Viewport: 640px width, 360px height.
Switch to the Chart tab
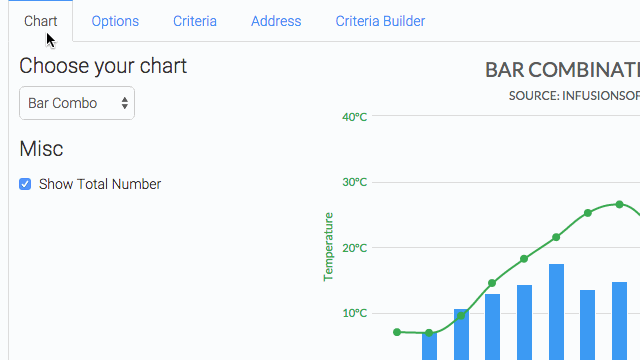click(40, 21)
